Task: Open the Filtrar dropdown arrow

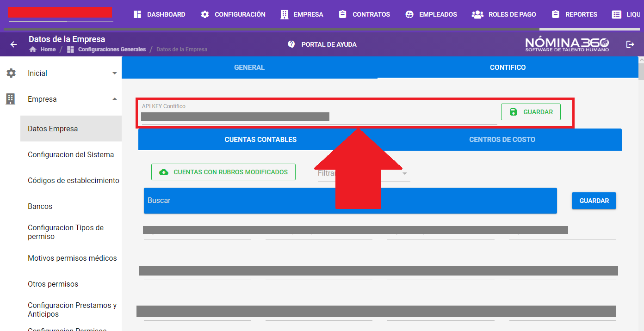Action: pyautogui.click(x=404, y=173)
